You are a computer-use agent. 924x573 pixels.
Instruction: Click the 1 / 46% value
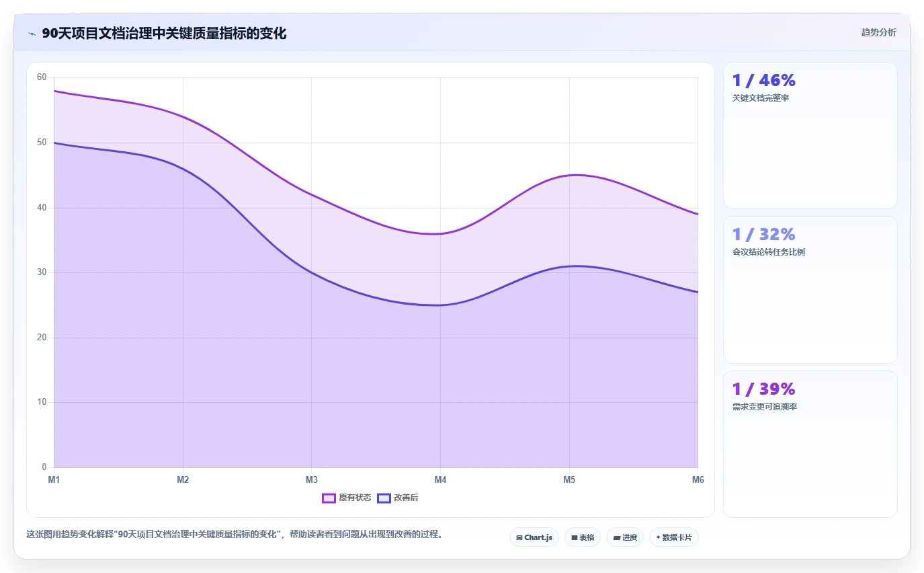tap(764, 80)
